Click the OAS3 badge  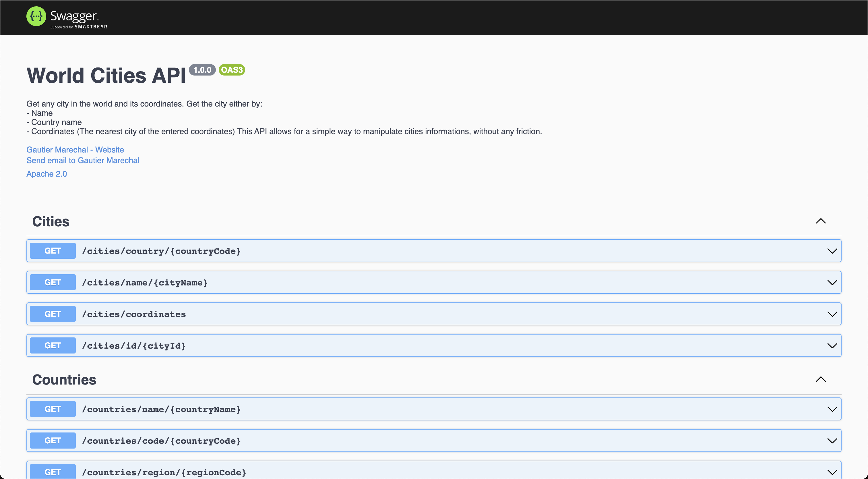[232, 70]
